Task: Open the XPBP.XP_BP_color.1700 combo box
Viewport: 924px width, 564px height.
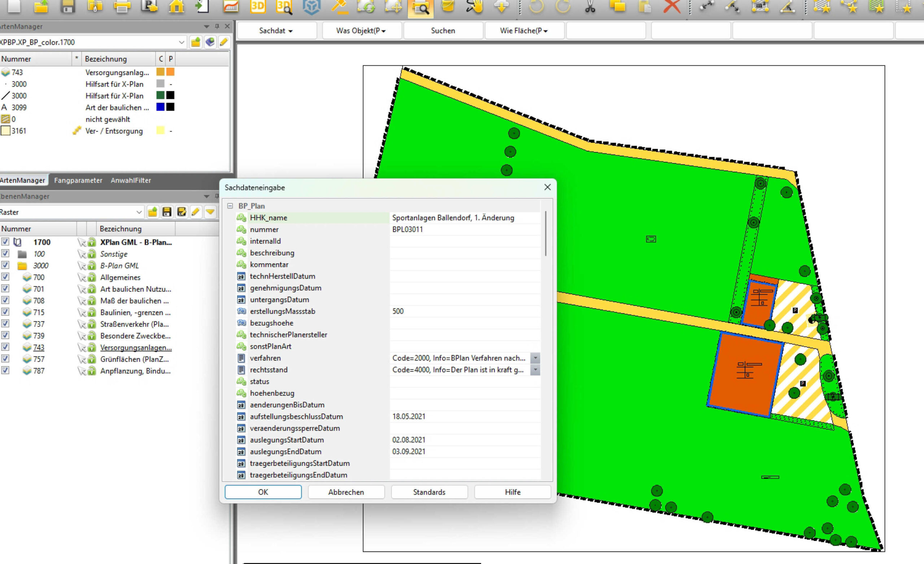Action: click(x=93, y=42)
